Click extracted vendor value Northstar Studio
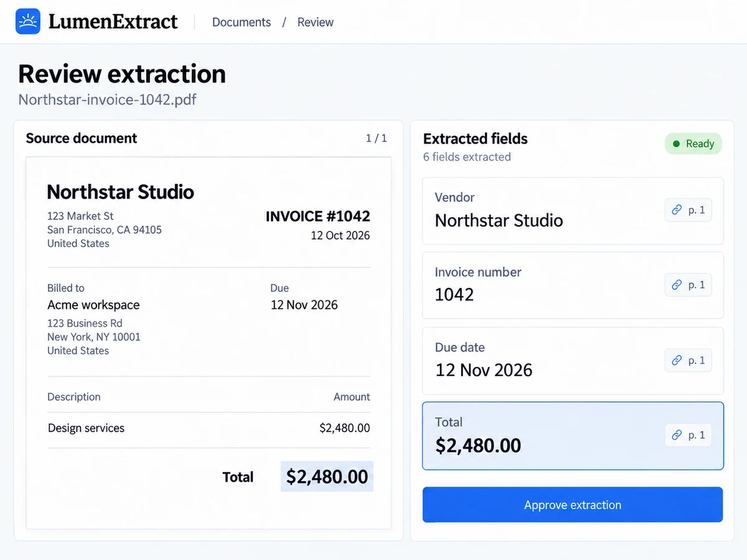The height and width of the screenshot is (560, 747). (x=499, y=220)
